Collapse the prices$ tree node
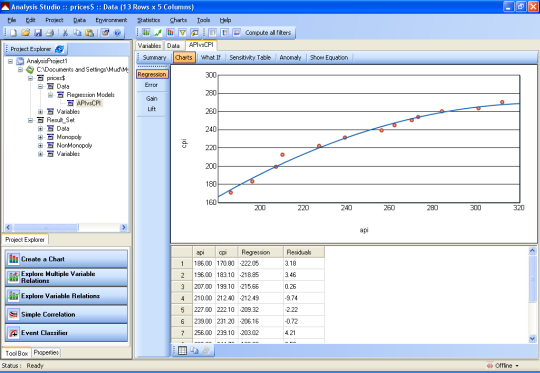 [x=30, y=78]
